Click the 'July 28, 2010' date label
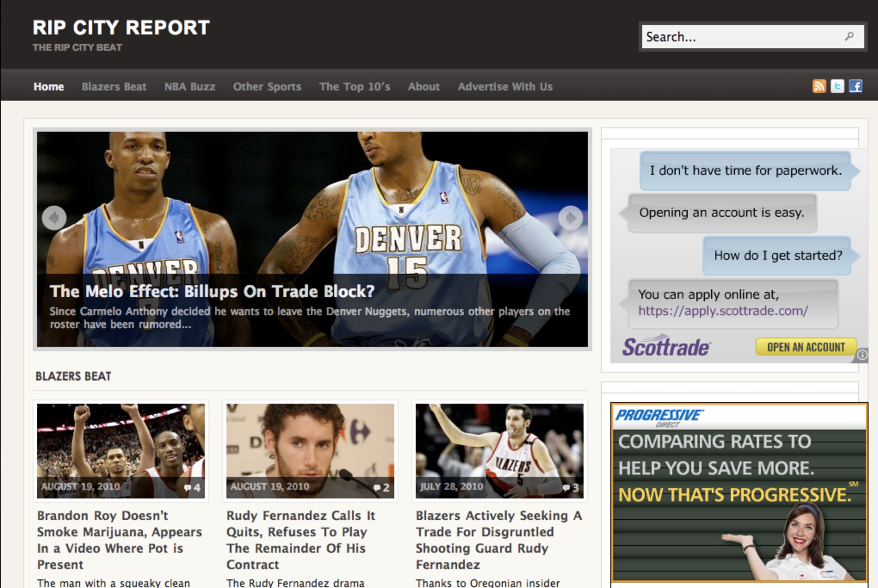Screen dimensions: 878x588 click(x=451, y=487)
